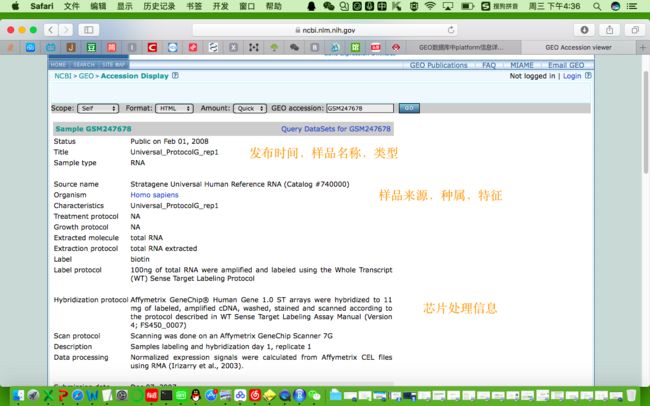Launch Finder from the Dock

[x=18, y=395]
